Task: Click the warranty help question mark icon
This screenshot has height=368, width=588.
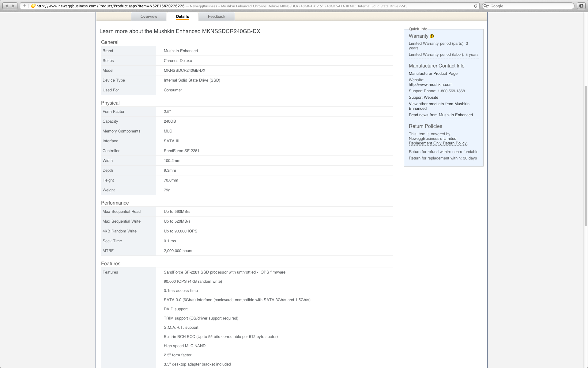Action: [432, 36]
